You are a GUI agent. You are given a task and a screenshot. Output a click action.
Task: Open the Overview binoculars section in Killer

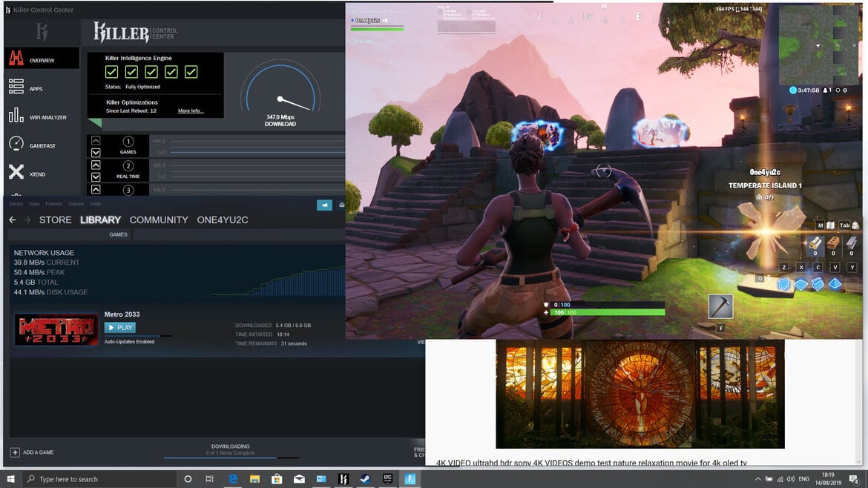tap(16, 58)
